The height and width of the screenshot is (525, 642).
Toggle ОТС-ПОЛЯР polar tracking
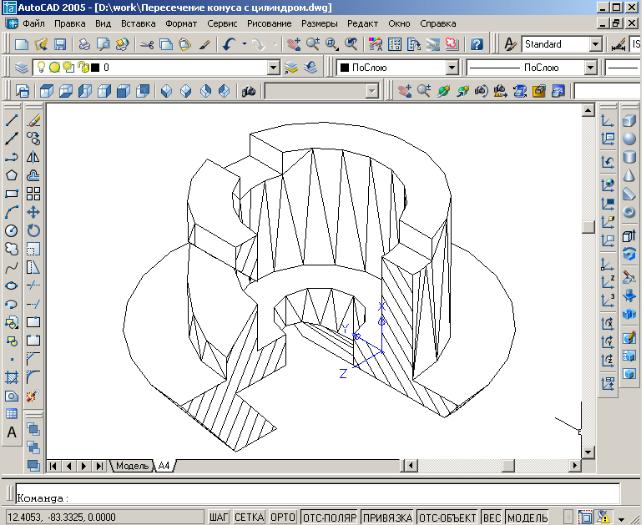[330, 517]
